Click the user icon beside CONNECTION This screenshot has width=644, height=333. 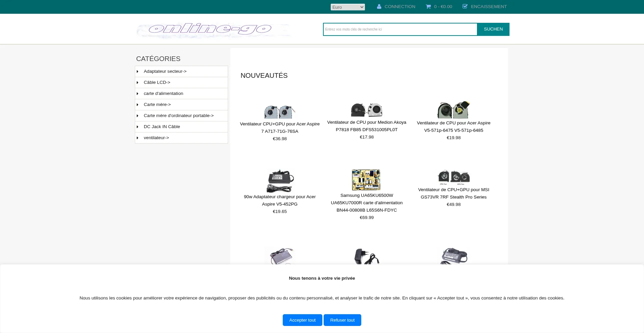pos(379,7)
